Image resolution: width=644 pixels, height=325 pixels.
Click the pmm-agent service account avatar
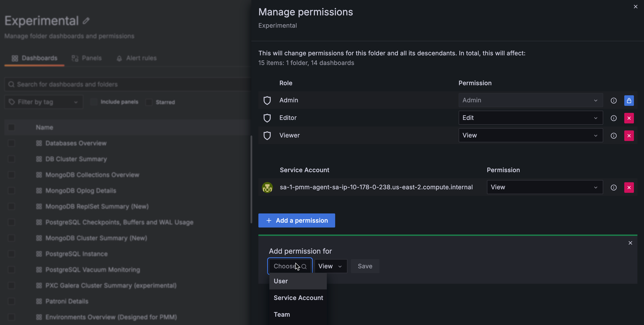point(267,187)
